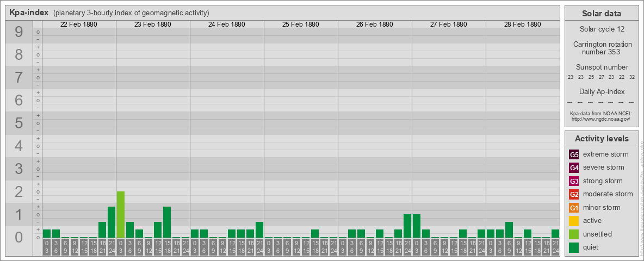644x261 pixels.
Task: Click the 'Solar cycle 12' text
Action: point(602,29)
